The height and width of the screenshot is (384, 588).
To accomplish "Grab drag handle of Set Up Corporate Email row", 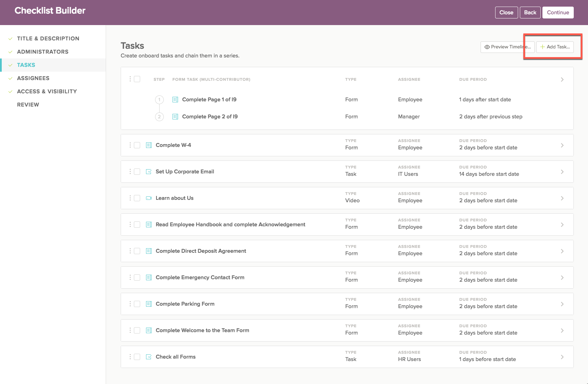I will click(130, 172).
